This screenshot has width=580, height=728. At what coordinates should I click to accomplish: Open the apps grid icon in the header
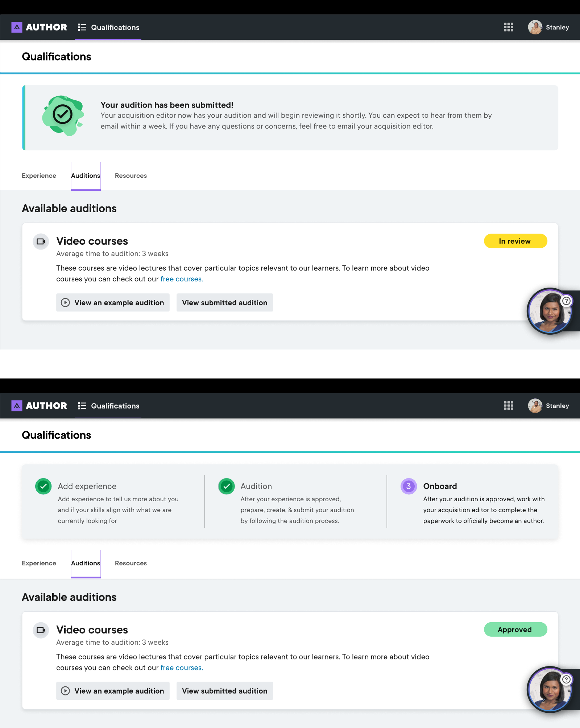click(508, 27)
